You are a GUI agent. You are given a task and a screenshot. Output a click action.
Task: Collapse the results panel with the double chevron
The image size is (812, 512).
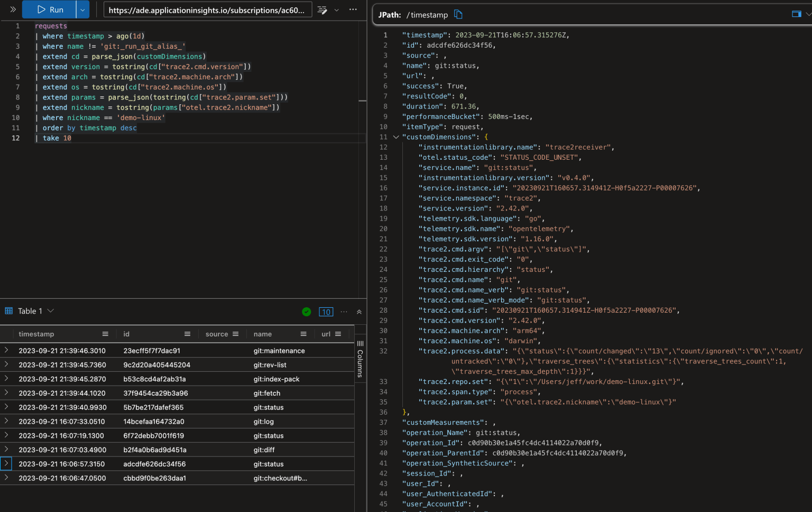pos(359,312)
